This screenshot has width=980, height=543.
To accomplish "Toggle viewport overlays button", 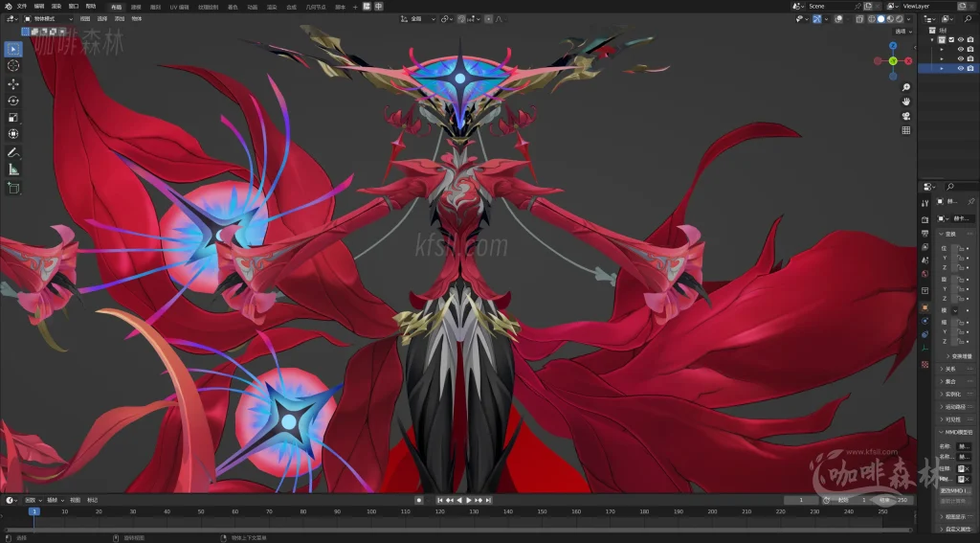I will click(x=838, y=19).
